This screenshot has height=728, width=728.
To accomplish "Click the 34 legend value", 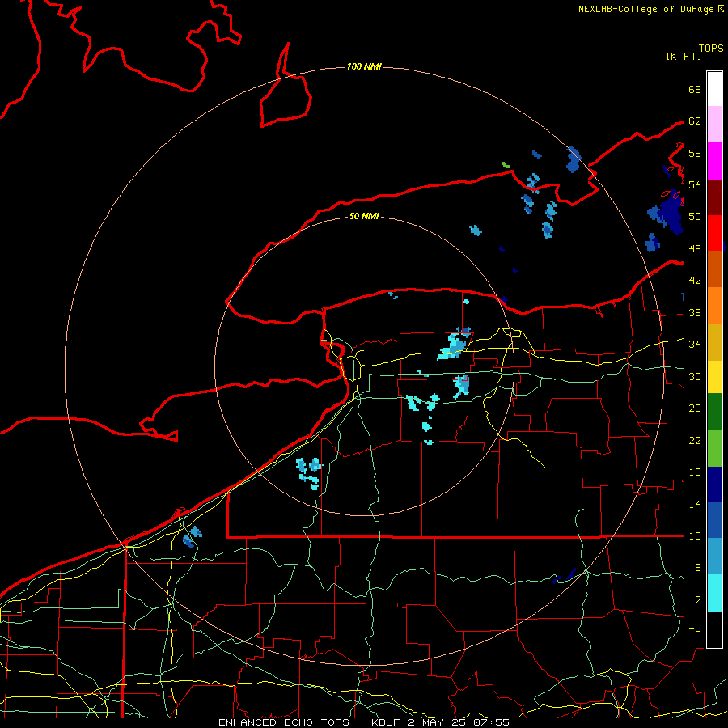I will click(695, 345).
